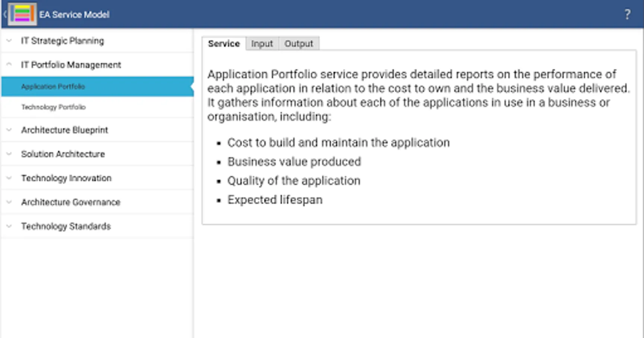This screenshot has width=644, height=338.
Task: Click the IT Strategic Planning label
Action: click(x=63, y=41)
